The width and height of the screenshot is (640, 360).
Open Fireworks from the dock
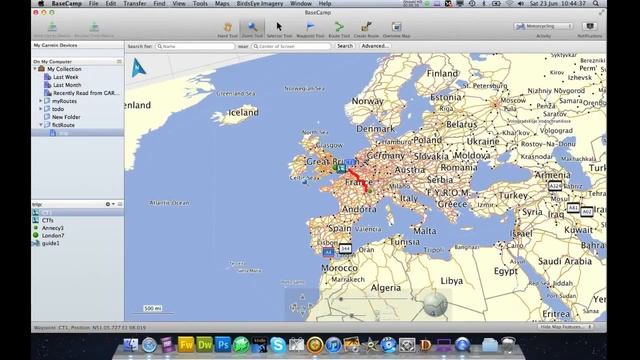[x=186, y=345]
